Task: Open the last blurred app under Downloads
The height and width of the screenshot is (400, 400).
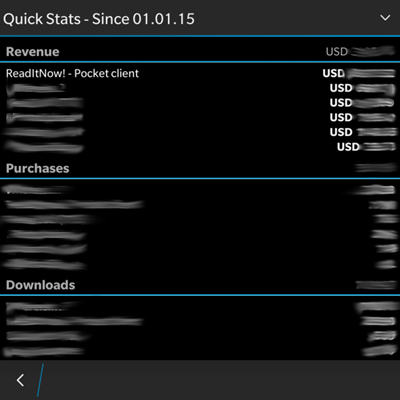Action: (43, 351)
